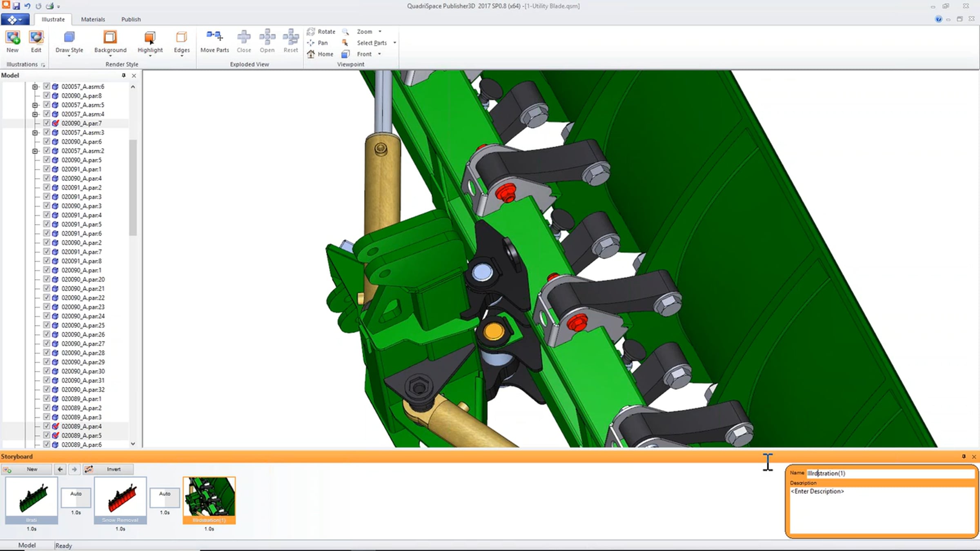Click the Model tab in status bar
The height and width of the screenshot is (551, 980).
pyautogui.click(x=27, y=545)
